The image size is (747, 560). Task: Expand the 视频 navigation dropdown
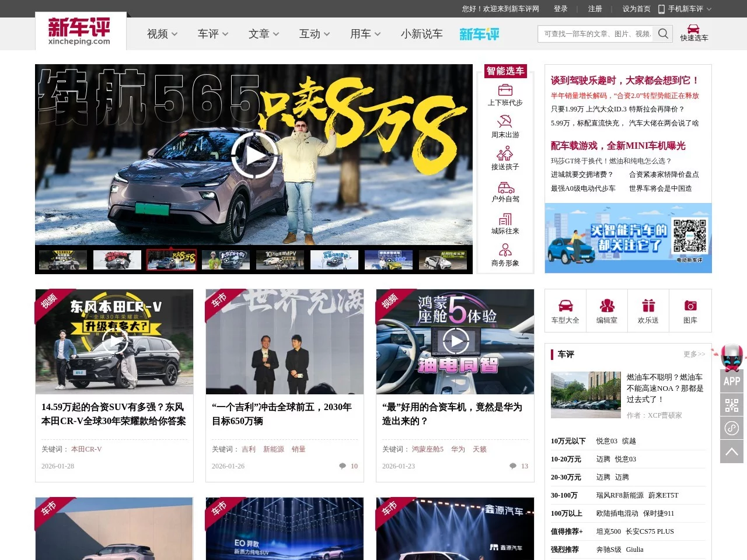(x=162, y=34)
